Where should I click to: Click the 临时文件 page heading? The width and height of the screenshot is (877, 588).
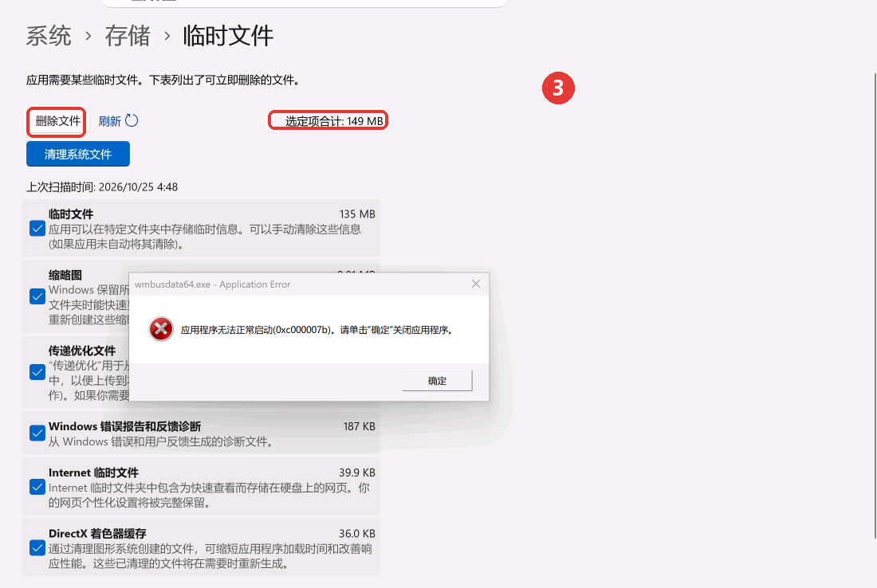point(228,37)
